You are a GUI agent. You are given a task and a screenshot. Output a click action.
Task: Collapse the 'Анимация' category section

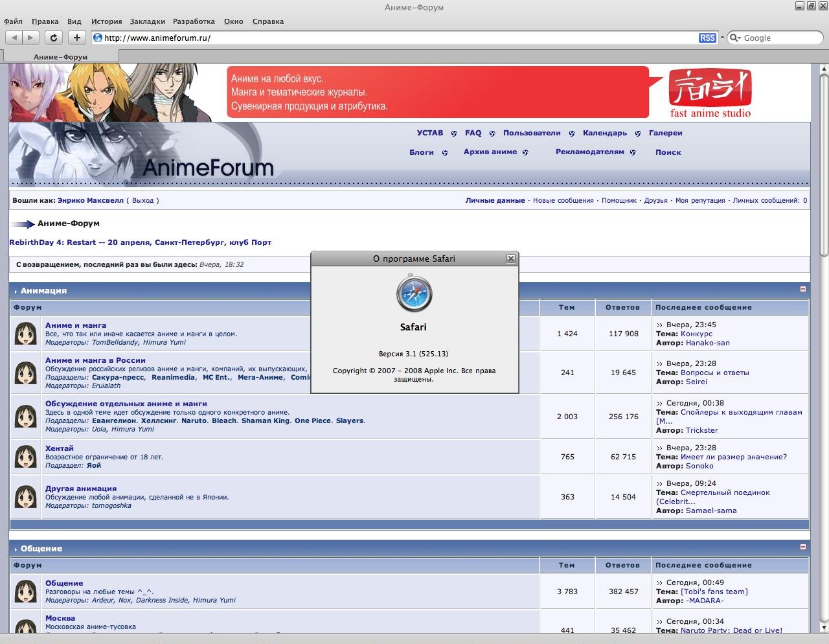pos(803,289)
